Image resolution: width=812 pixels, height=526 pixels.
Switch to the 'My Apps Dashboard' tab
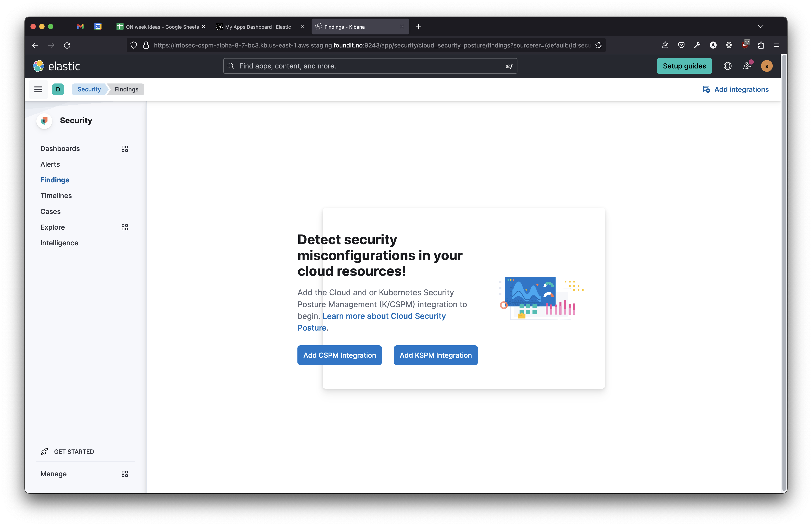[x=258, y=27]
